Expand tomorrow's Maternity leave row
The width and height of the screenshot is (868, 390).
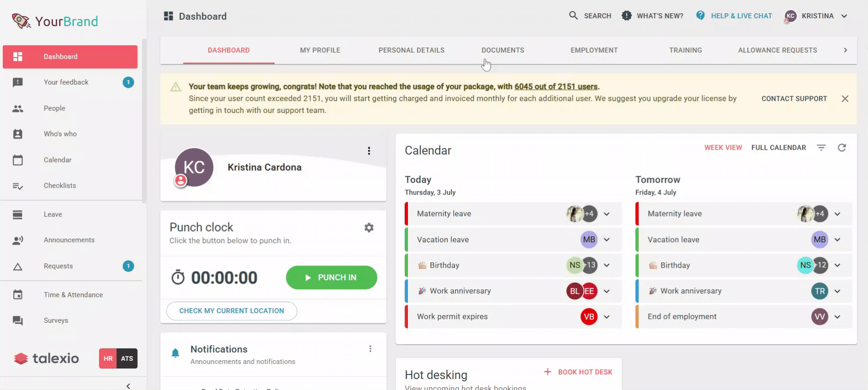(x=837, y=214)
